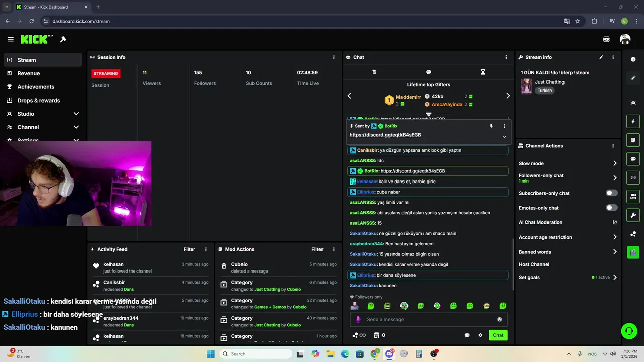Expand the Studio sidebar section
The width and height of the screenshot is (644, 362).
click(x=76, y=114)
